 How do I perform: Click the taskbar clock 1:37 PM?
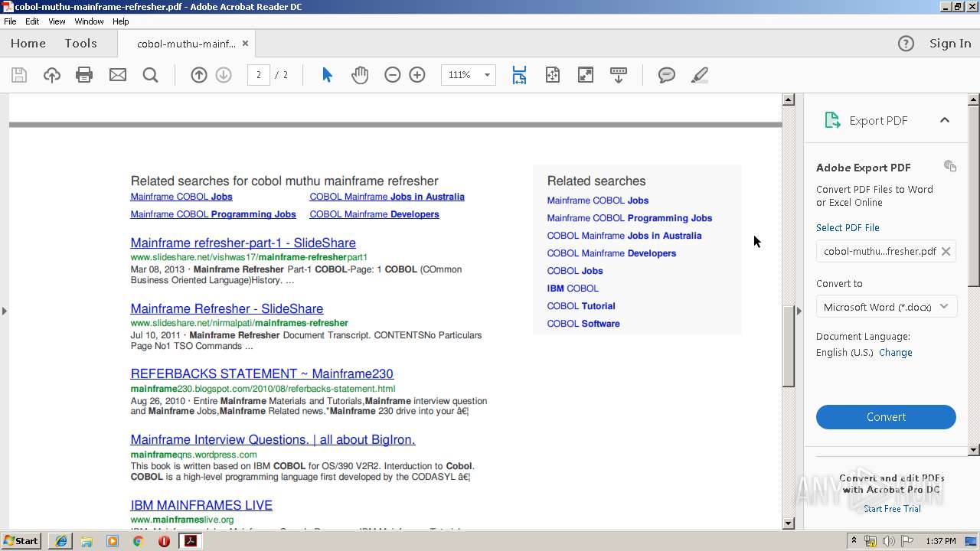pos(941,541)
